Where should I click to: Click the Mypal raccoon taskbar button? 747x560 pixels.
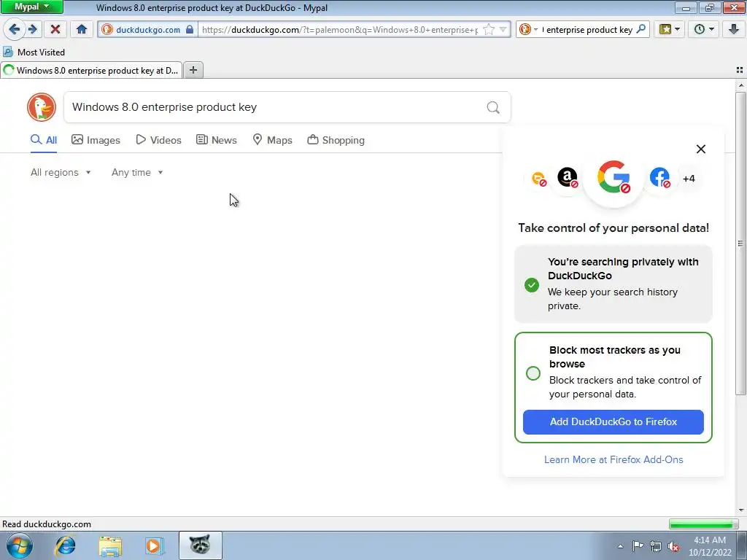tap(200, 545)
